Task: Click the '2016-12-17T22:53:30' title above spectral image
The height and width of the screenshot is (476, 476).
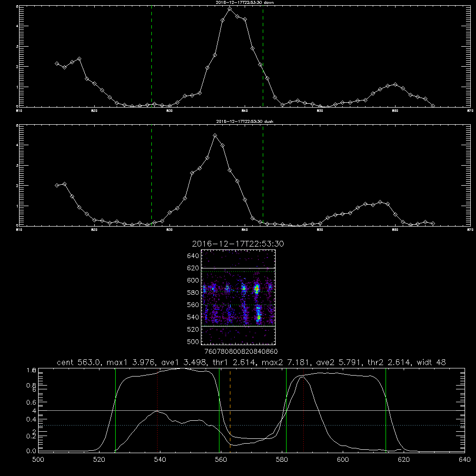Action: tap(238, 244)
